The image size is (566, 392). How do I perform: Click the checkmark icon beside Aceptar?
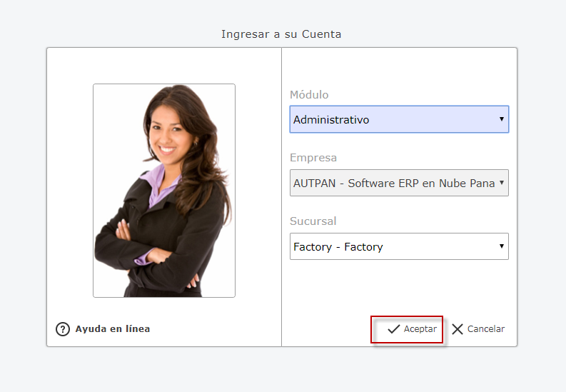tap(393, 329)
